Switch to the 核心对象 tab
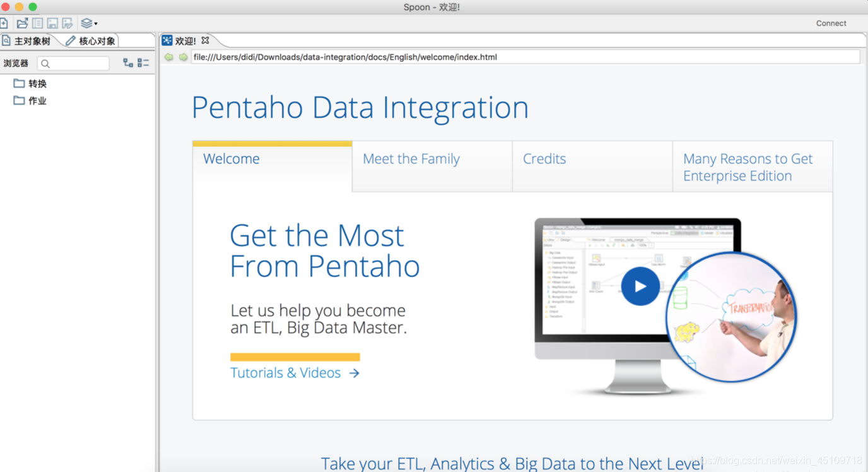868x472 pixels. pyautogui.click(x=91, y=41)
